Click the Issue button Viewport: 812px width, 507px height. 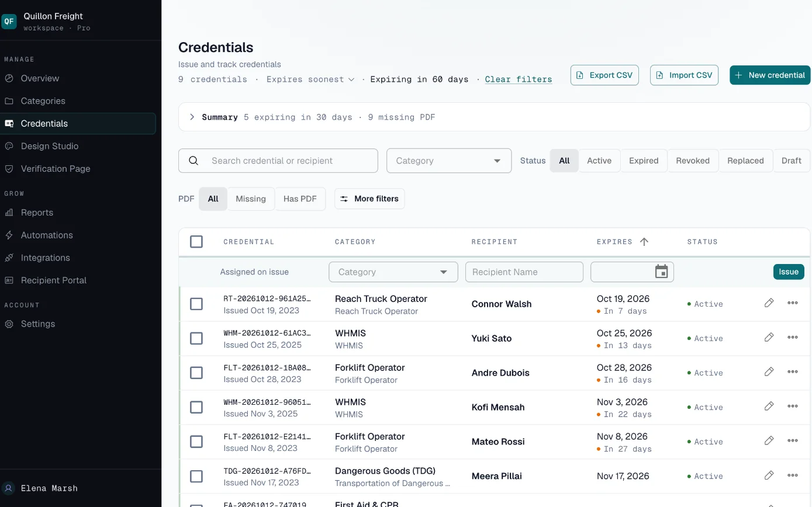[x=789, y=272]
